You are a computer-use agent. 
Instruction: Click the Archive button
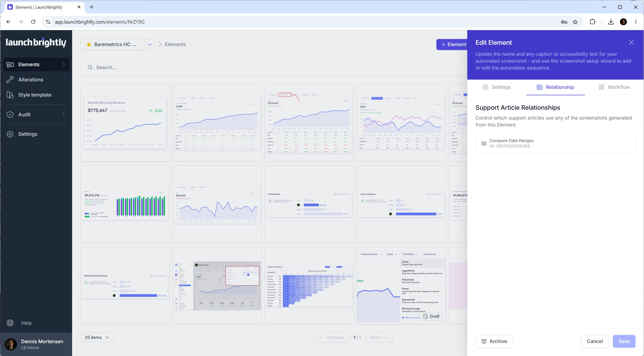[x=494, y=341]
